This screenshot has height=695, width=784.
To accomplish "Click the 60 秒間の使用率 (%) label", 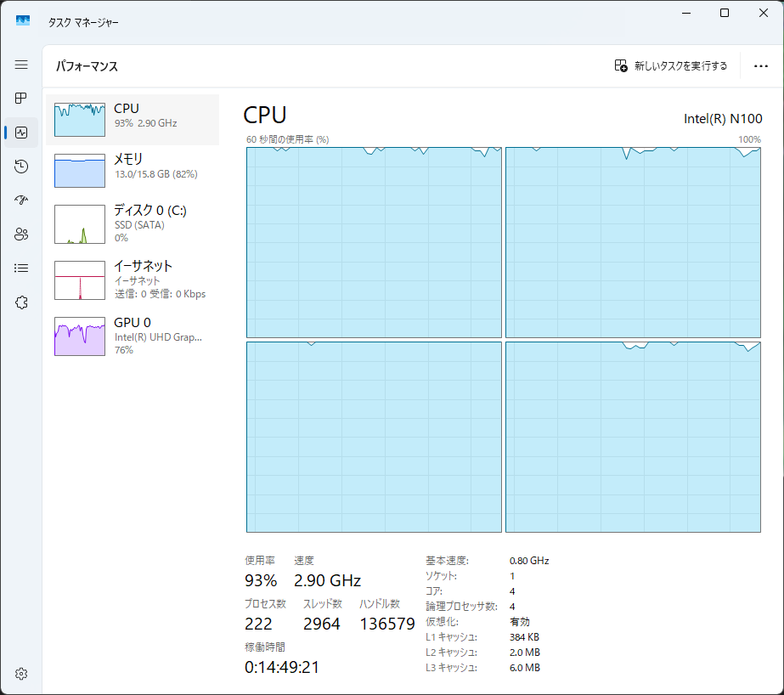I will 287,139.
